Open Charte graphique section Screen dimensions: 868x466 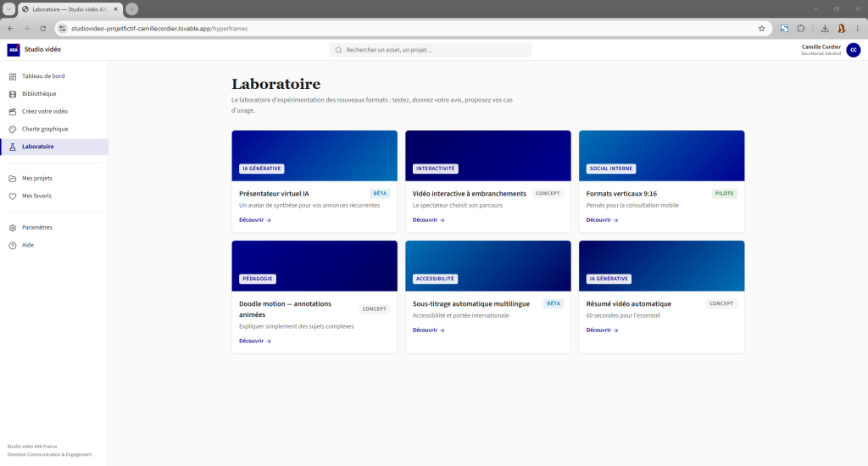[53, 130]
